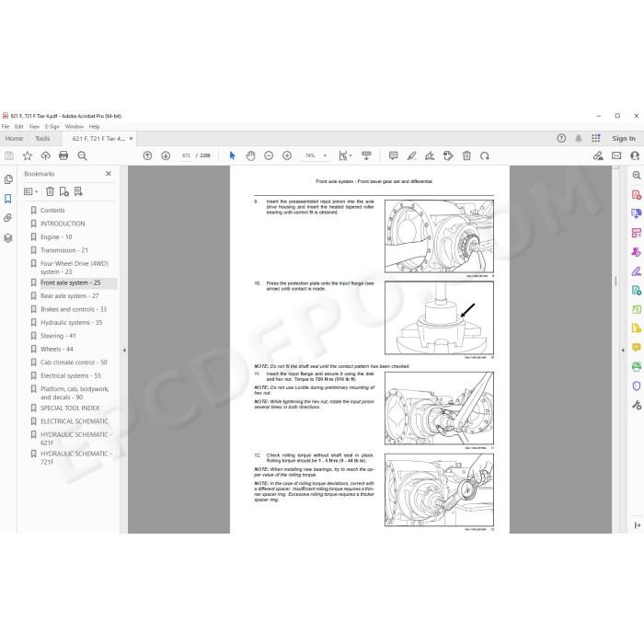
Task: Open the Comment tool in right pane
Action: coord(637,348)
